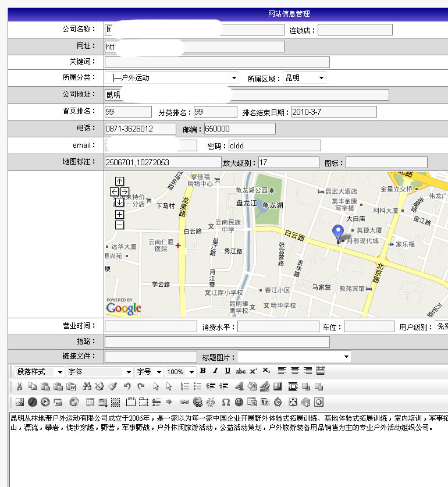Zoom out on the map with the minus button
Screen dimensions: 448x487
(x=119, y=225)
